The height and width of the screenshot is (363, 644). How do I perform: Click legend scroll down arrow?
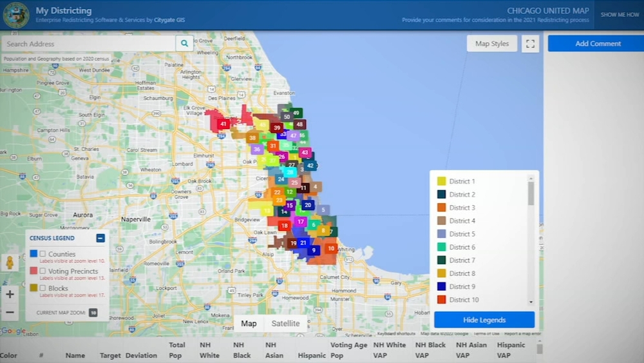(531, 302)
